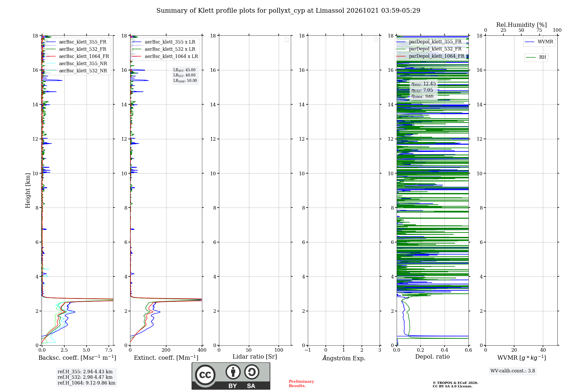Click the aerBsc_klett_1064 x LR legend entry
Image resolution: width=577 pixels, height=392 pixels.
(165, 56)
